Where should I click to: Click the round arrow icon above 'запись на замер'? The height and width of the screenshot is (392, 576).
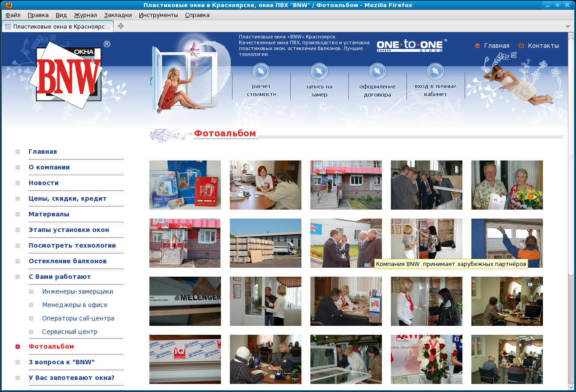tap(319, 71)
